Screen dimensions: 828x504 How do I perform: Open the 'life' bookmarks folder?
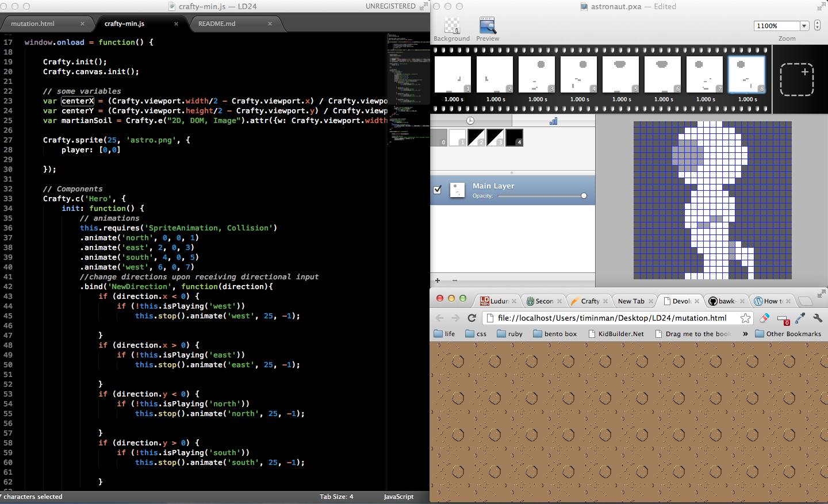point(444,334)
